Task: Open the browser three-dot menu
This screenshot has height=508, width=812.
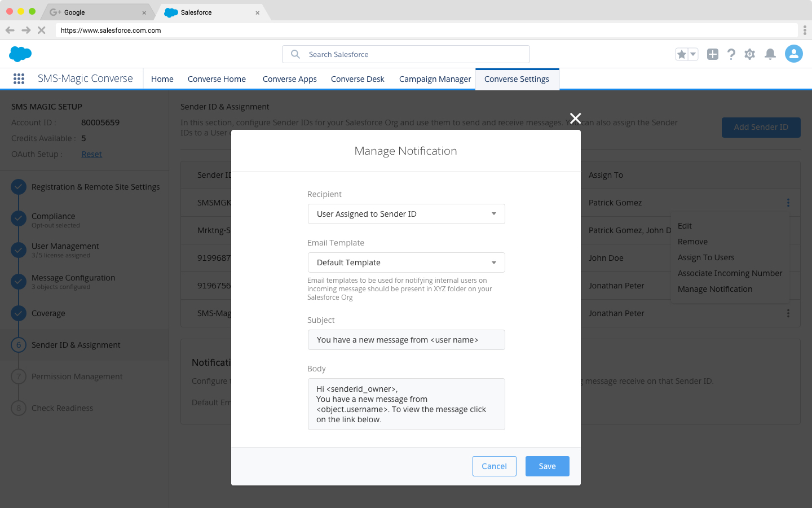Action: coord(805,30)
